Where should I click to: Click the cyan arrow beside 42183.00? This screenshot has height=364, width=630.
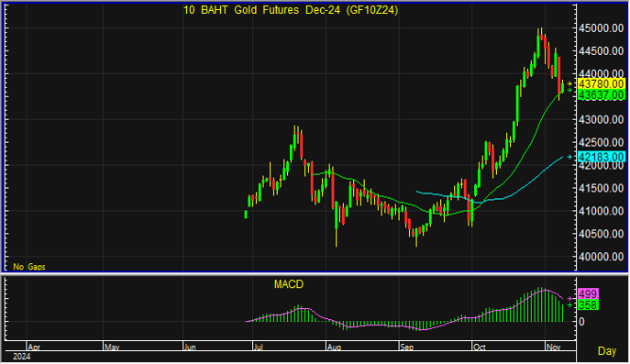coord(569,157)
